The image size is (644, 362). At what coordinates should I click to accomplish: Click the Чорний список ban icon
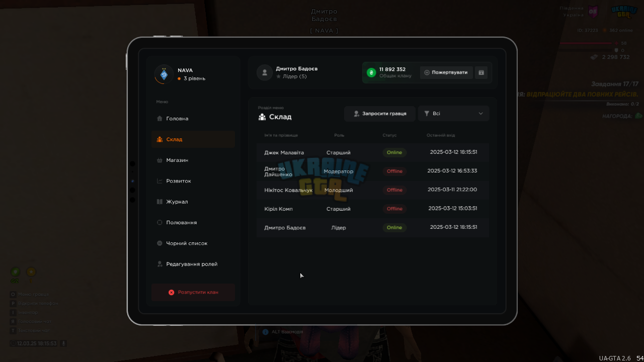pos(159,243)
